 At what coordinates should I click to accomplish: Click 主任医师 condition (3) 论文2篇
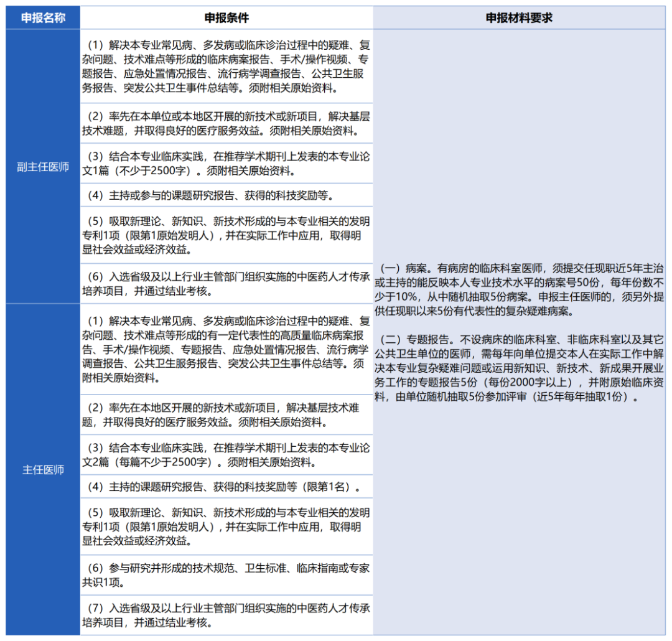click(226, 455)
